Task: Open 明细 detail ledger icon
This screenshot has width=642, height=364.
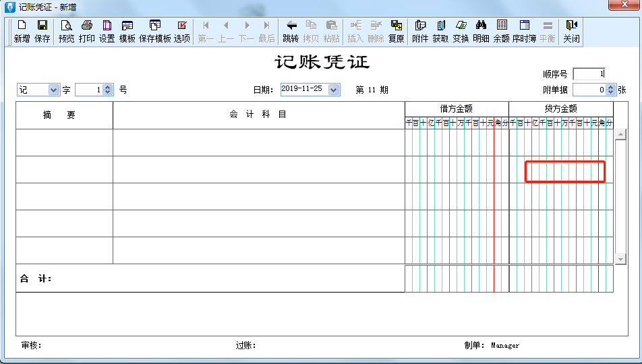Action: (481, 31)
